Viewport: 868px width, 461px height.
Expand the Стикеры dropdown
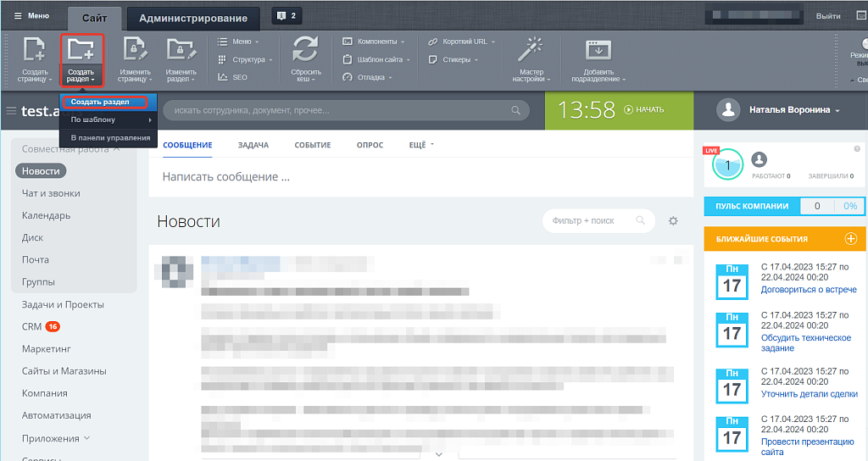point(453,59)
